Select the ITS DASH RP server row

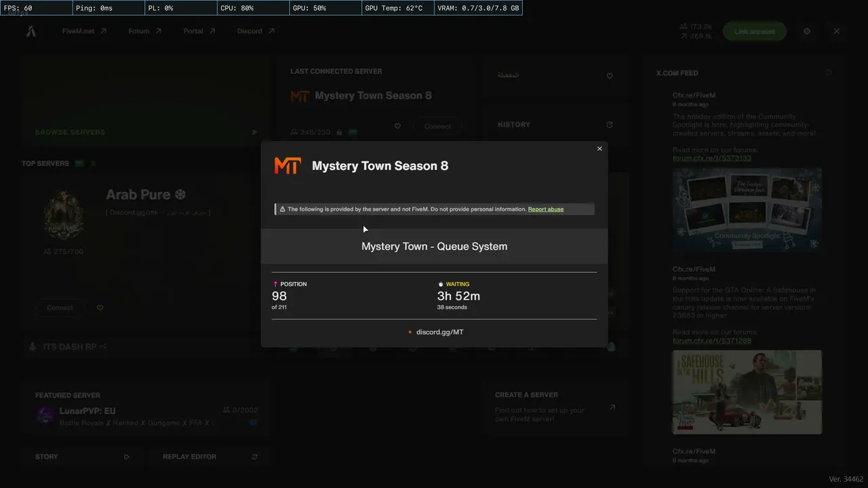(146, 347)
